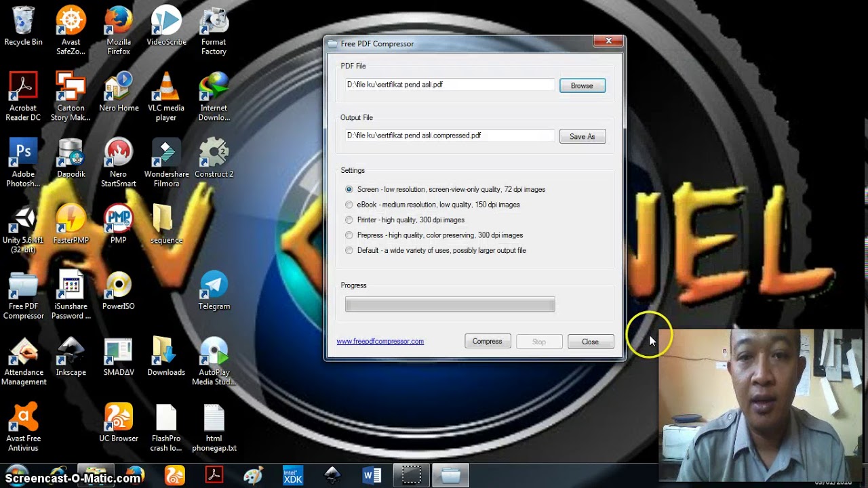Open PowerISO desktop shortcut
The image size is (868, 488).
pyautogui.click(x=119, y=291)
